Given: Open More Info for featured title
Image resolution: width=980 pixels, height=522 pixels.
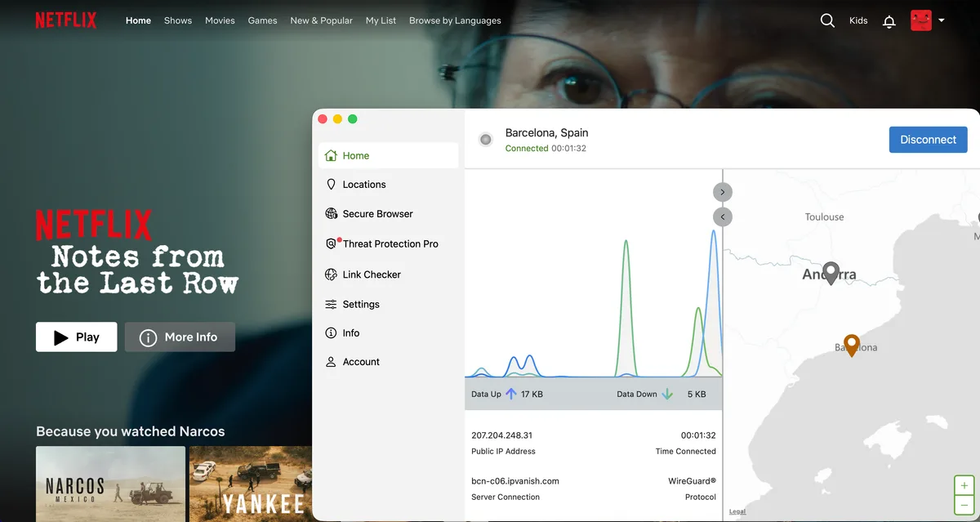Looking at the screenshot, I should [180, 337].
